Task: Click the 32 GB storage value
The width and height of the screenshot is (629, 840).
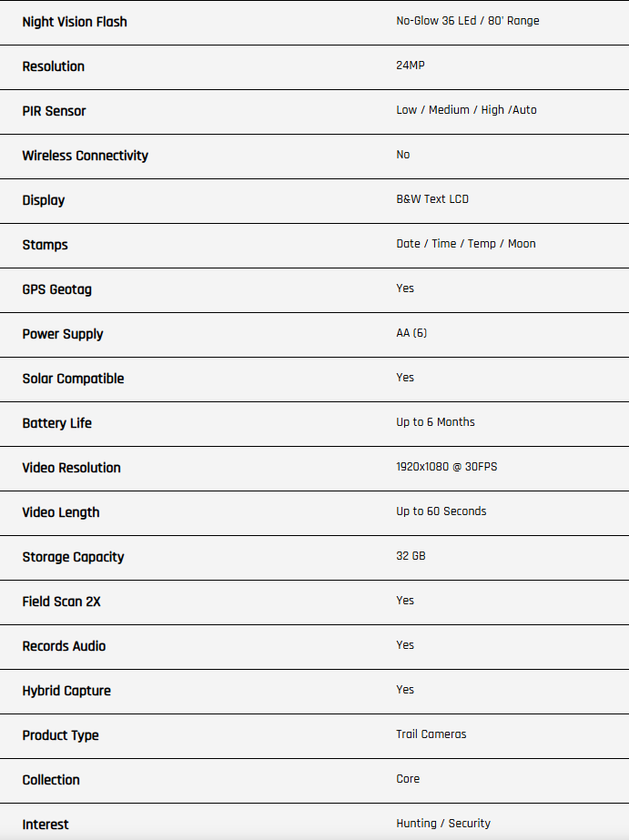Action: [x=411, y=556]
